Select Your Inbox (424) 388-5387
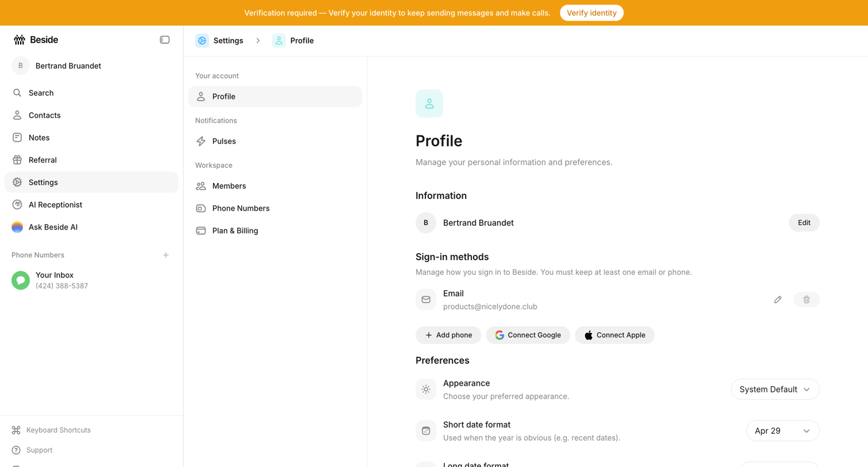868x467 pixels. point(91,281)
